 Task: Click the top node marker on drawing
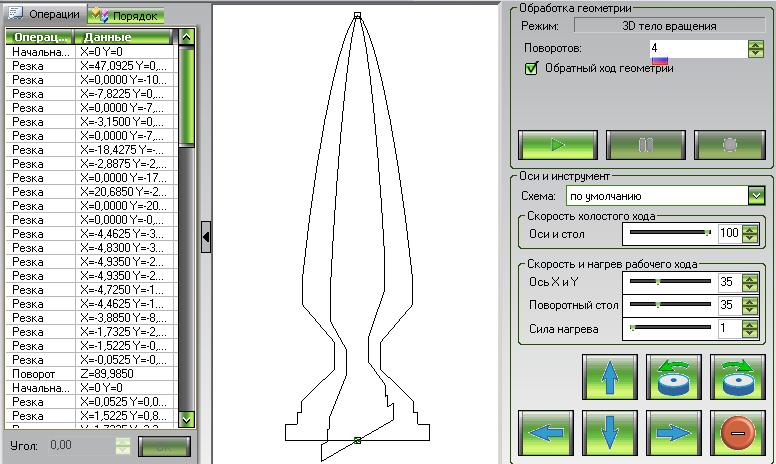pos(357,16)
